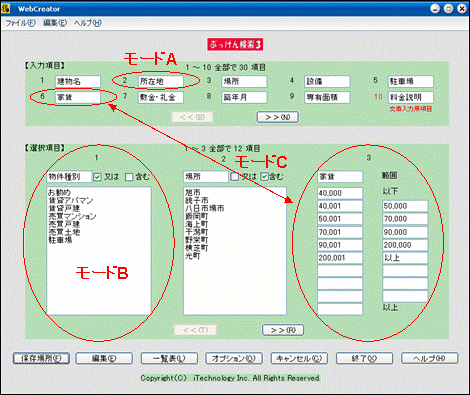
Task: Toggle the 又は checkbox beside 物件種別
Action: click(x=97, y=177)
